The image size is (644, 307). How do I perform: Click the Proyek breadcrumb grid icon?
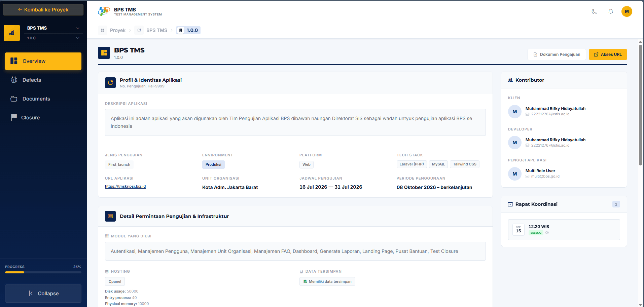point(103,30)
